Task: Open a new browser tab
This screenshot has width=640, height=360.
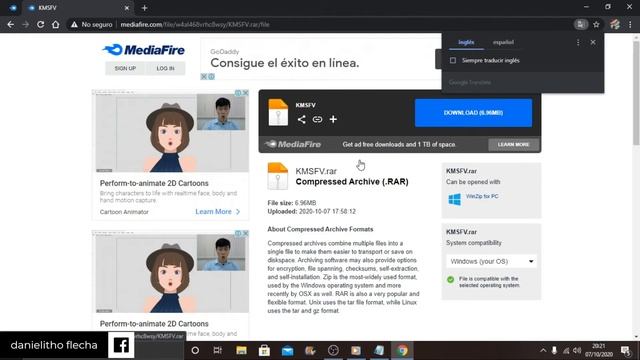Action: pos(144,8)
